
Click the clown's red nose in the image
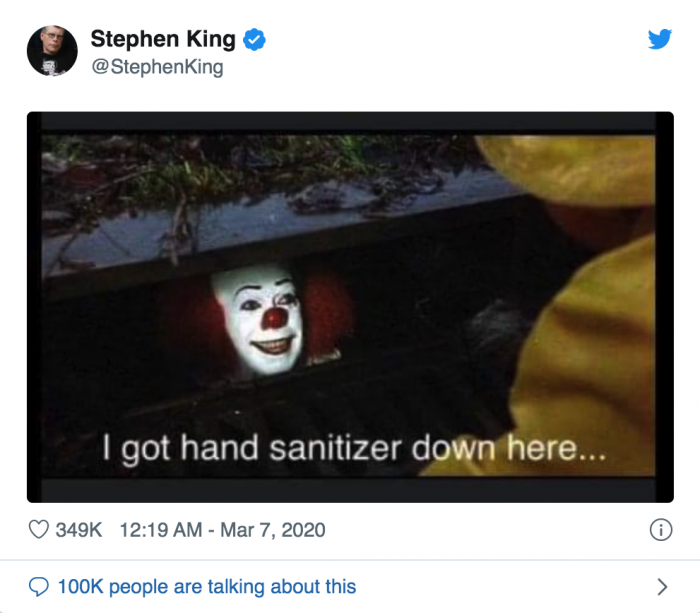coord(274,319)
